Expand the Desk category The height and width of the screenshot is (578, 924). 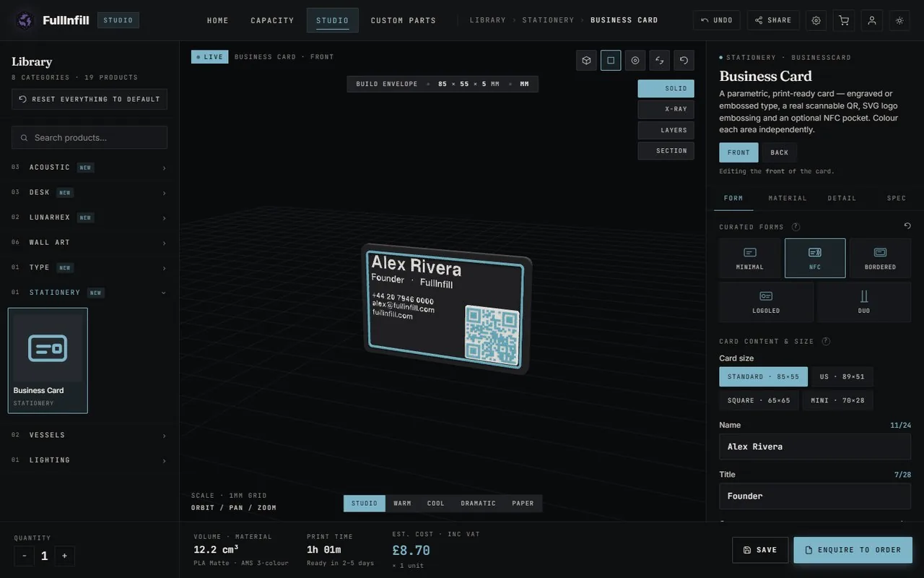[90, 193]
